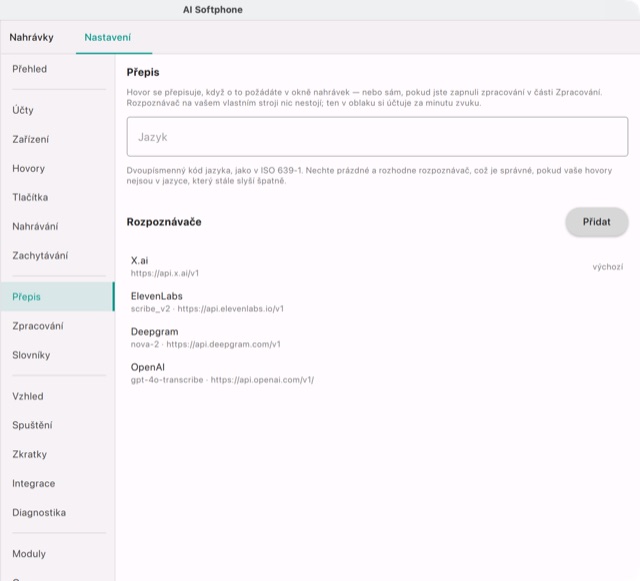
Task: Go to Zařízení settings
Action: pos(57,139)
